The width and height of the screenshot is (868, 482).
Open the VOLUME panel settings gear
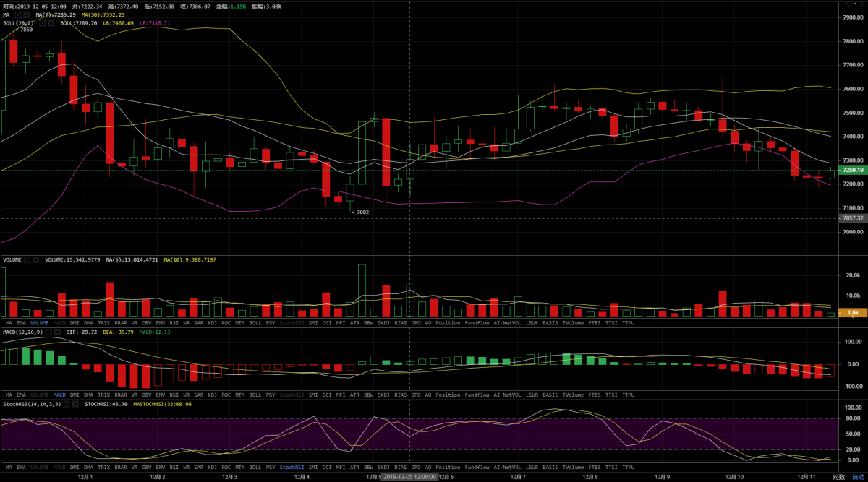[27, 259]
